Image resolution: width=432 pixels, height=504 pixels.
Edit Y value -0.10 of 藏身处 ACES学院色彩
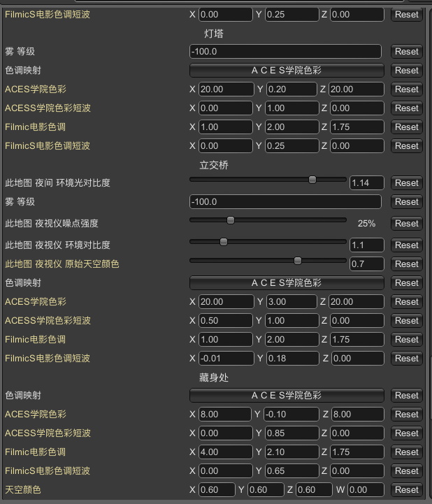pos(291,414)
